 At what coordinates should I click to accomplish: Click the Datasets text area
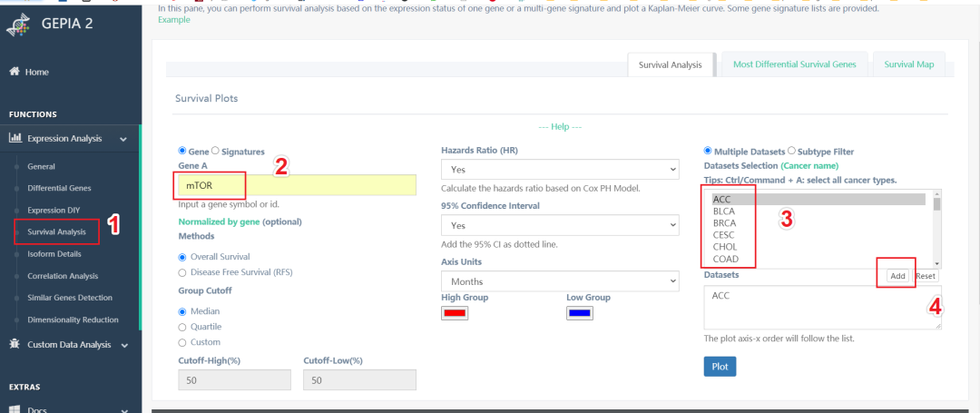point(822,308)
